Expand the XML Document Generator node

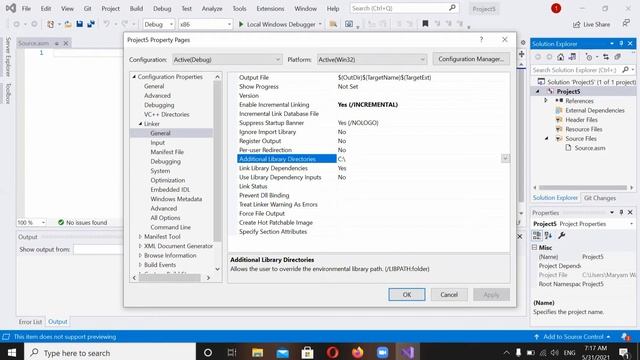pos(140,246)
